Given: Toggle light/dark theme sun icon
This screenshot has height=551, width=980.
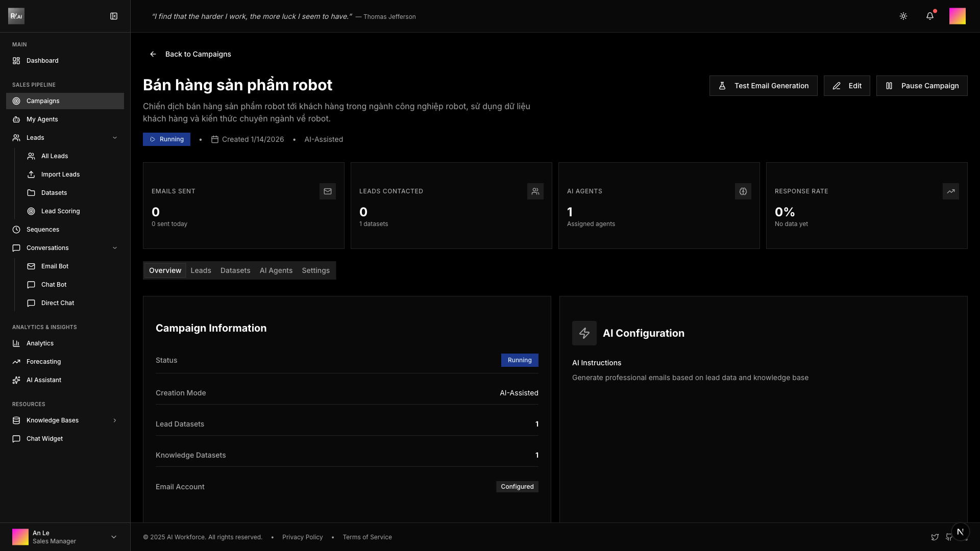Looking at the screenshot, I should click(903, 16).
